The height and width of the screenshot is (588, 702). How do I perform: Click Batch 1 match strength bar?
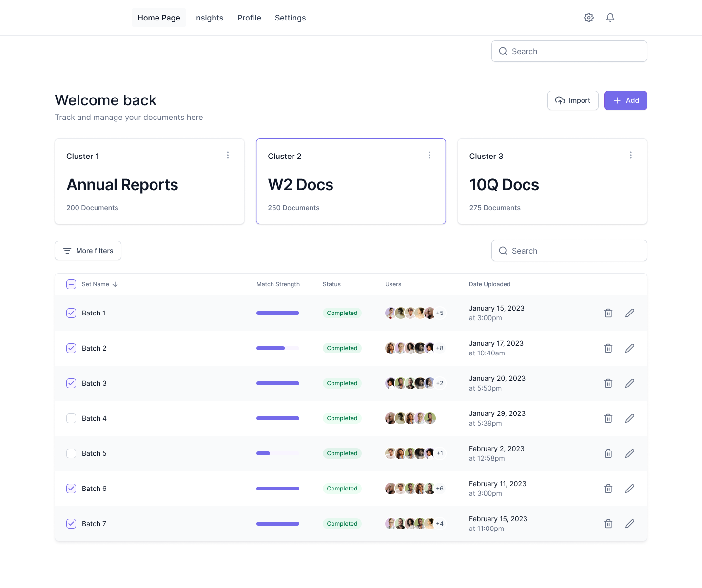click(278, 313)
